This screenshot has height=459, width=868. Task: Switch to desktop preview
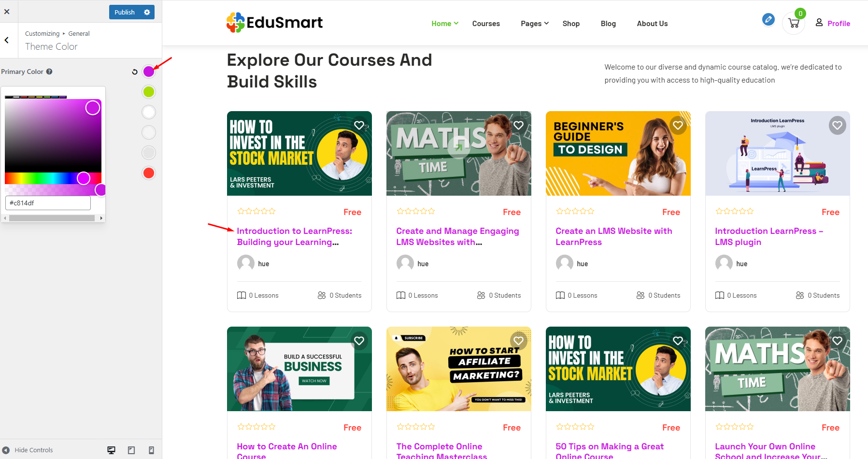[x=111, y=450]
